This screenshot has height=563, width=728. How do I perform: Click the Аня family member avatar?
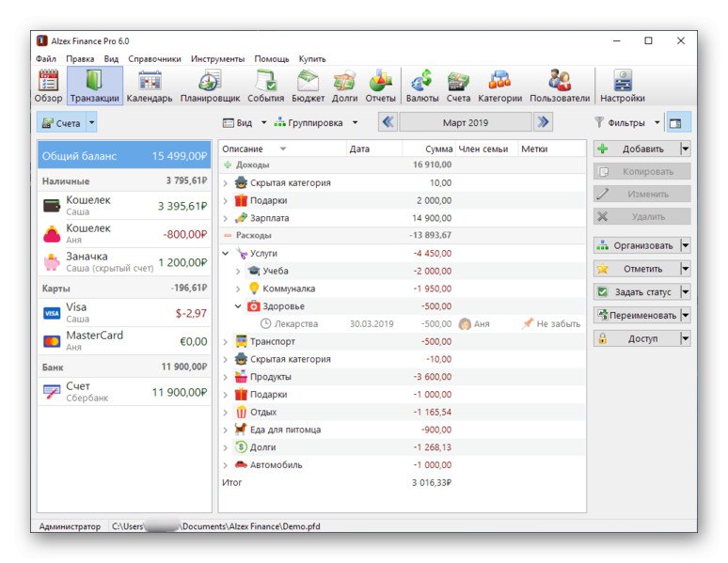465,324
